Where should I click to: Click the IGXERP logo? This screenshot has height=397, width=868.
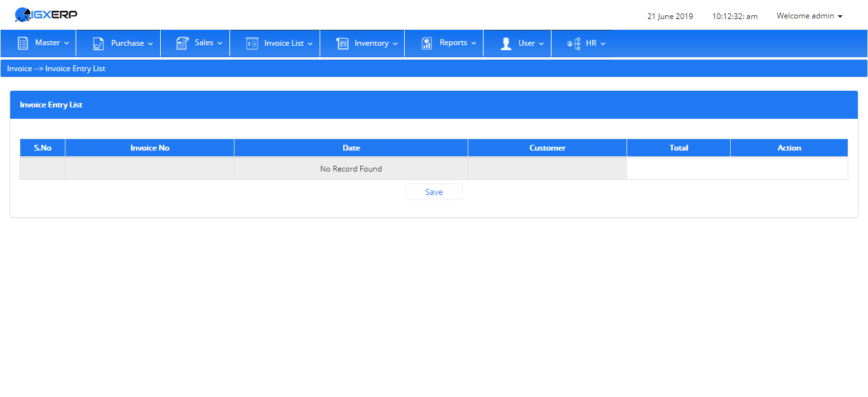[46, 14]
